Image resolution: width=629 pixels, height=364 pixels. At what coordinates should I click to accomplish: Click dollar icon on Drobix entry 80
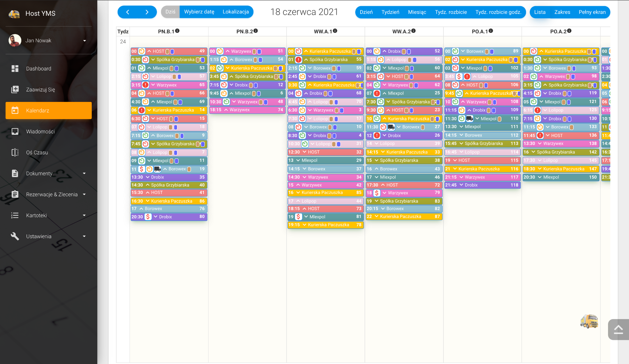pos(148,217)
